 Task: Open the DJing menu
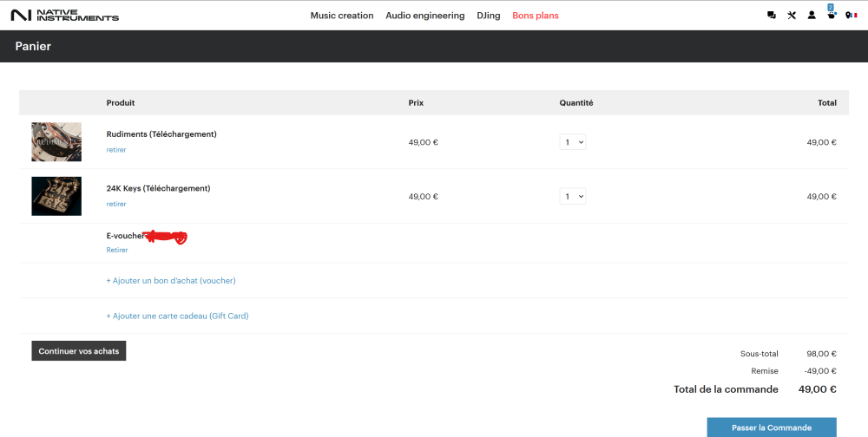(488, 16)
